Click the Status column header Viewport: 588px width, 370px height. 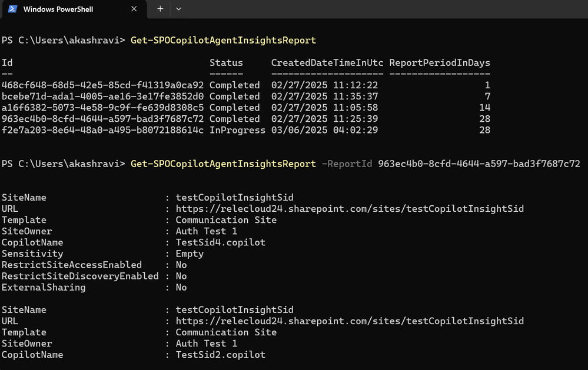point(226,63)
